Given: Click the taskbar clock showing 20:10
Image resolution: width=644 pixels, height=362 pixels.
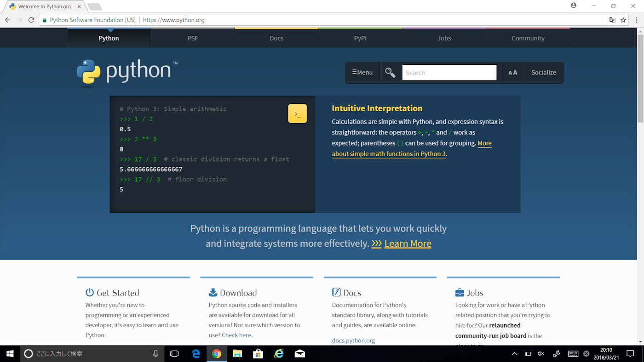Looking at the screenshot, I should [606, 354].
